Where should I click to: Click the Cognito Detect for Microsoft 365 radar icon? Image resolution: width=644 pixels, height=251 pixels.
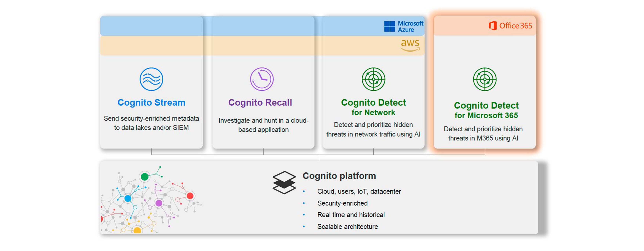pyautogui.click(x=485, y=79)
